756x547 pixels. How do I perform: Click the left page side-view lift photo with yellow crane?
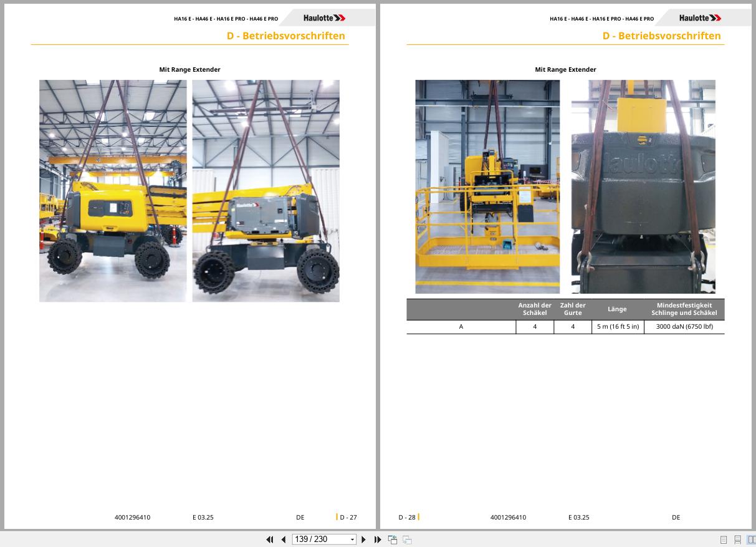[113, 191]
